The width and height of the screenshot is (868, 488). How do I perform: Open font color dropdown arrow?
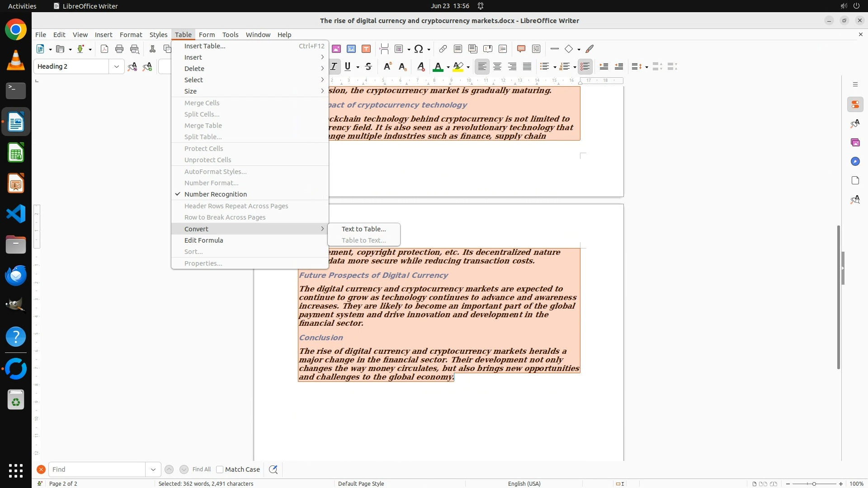448,67
